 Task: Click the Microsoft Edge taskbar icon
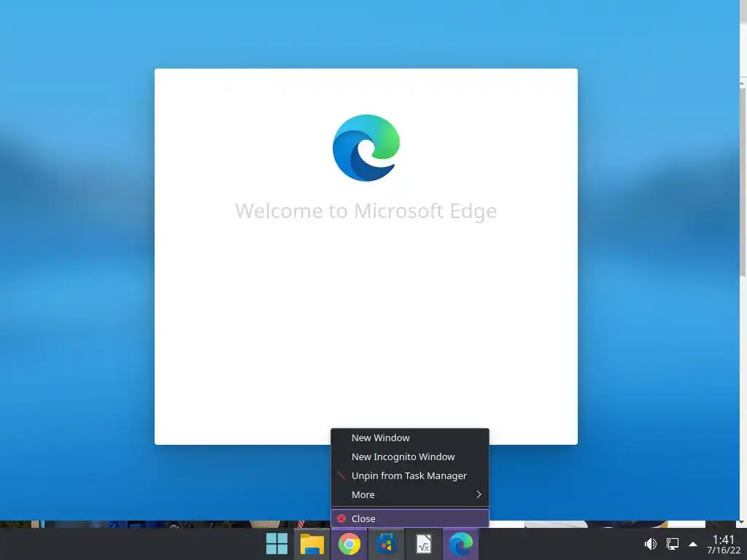pos(461,544)
